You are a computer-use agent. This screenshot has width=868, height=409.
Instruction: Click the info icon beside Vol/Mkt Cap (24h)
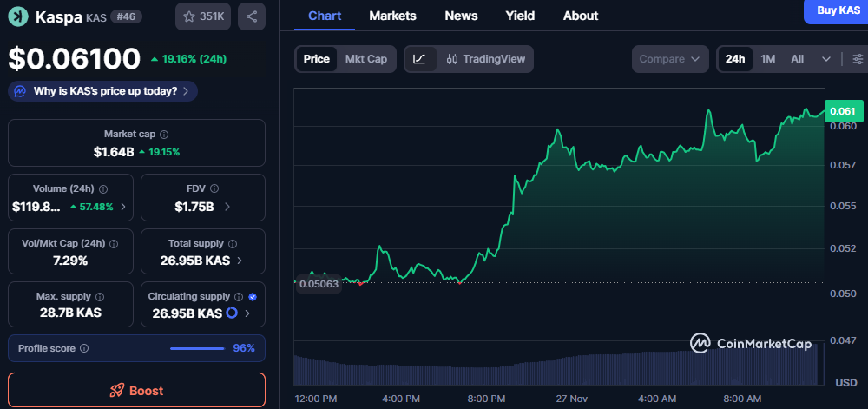click(x=114, y=243)
